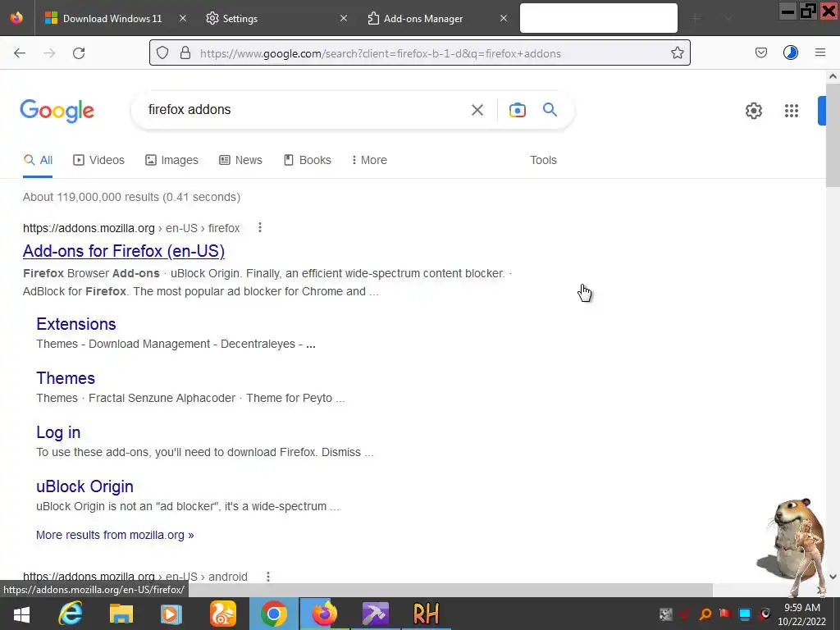Click the red flag tray icon

click(x=725, y=614)
